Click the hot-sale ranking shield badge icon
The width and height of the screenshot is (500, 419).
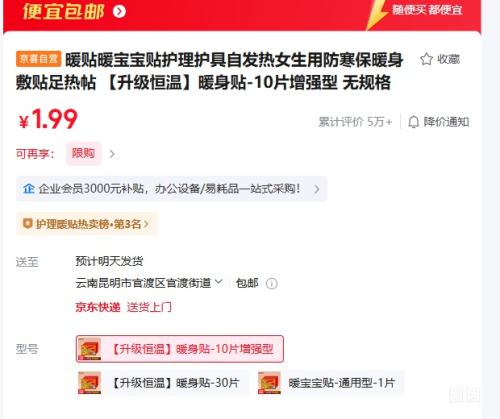tap(27, 223)
